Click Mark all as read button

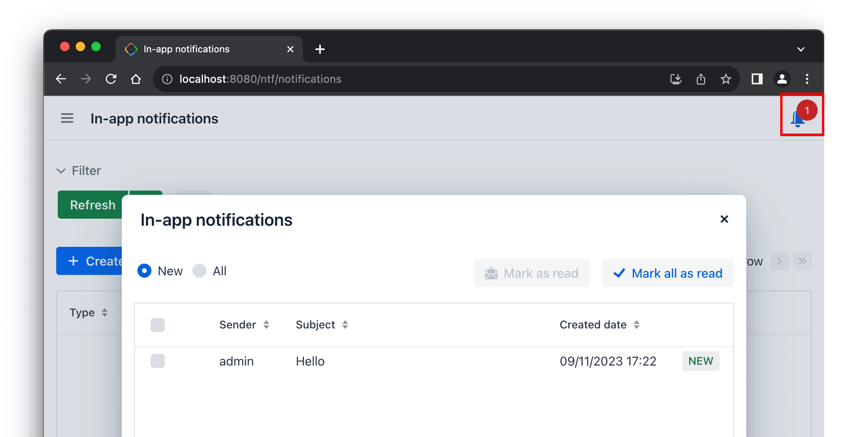(668, 273)
